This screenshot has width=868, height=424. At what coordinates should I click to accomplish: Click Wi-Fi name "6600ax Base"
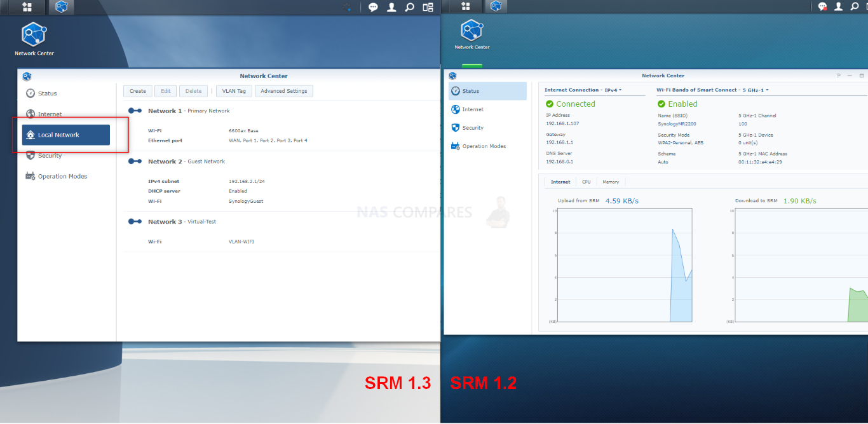[244, 131]
